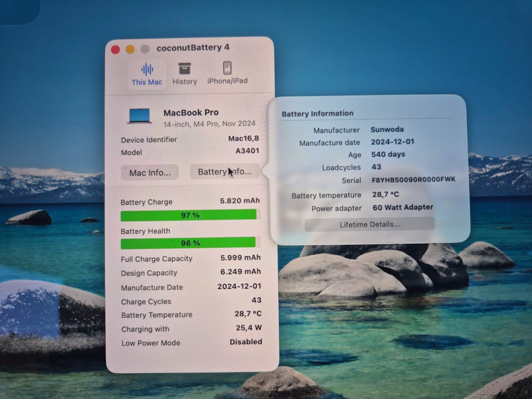532x399 pixels.
Task: Click the A3401 model value
Action: 247,151
